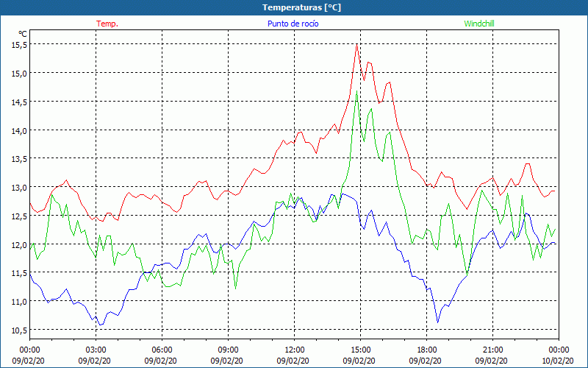Image resolution: width=588 pixels, height=368 pixels.
Task: Click the "18:00" time label
Action: point(427,350)
